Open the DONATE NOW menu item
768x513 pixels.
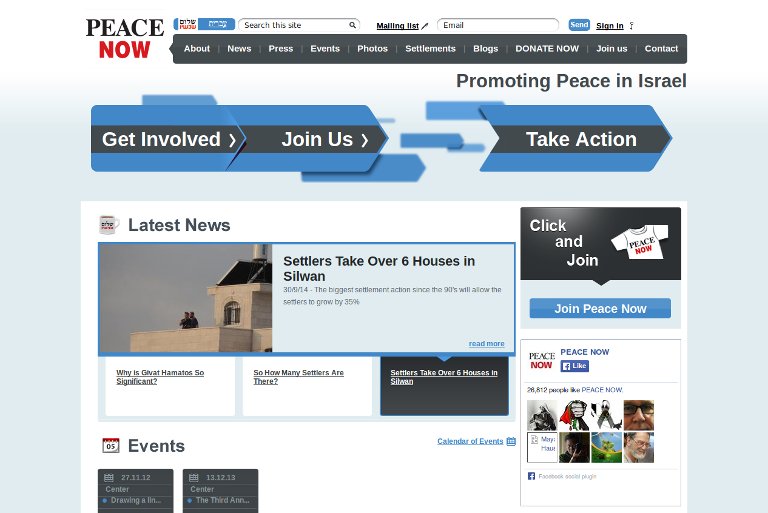(547, 49)
